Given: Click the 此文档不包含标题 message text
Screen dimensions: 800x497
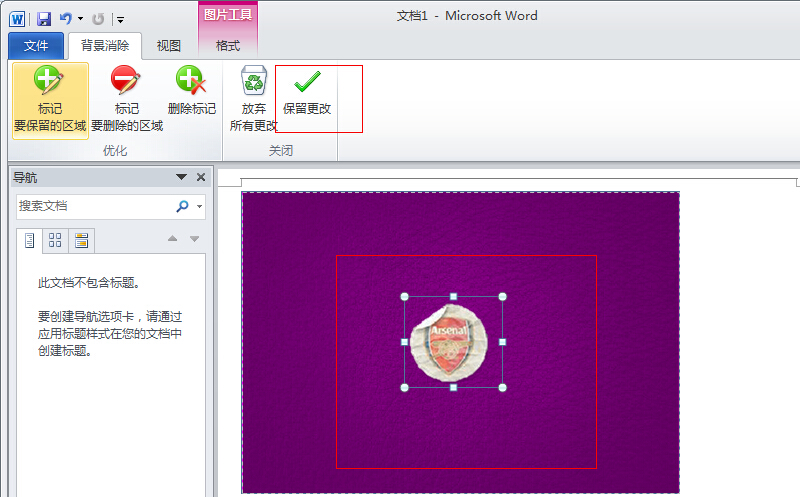Looking at the screenshot, I should [88, 283].
